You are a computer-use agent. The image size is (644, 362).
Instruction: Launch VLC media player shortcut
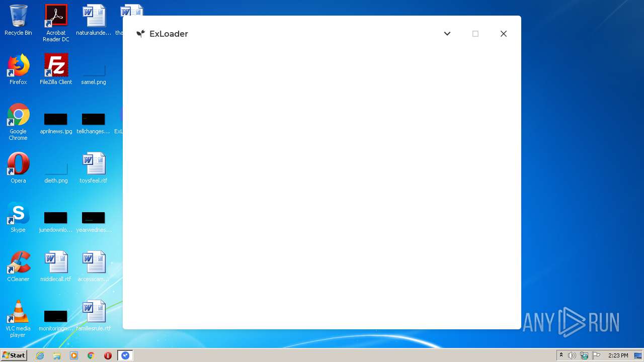click(x=18, y=319)
